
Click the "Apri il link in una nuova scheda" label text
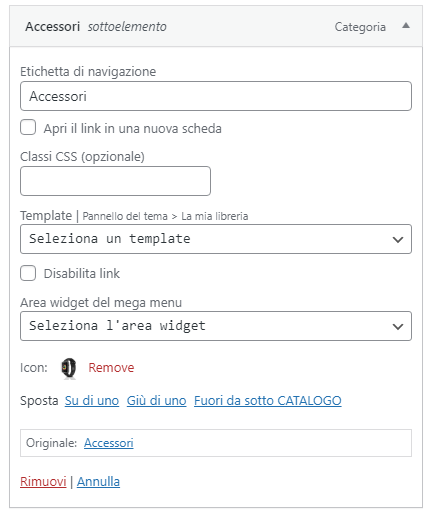pyautogui.click(x=133, y=128)
